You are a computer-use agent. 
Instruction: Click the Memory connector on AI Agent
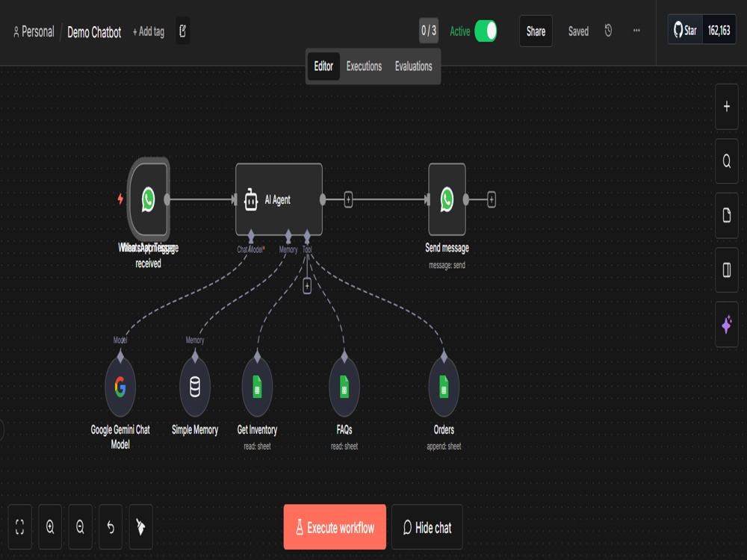coord(288,234)
